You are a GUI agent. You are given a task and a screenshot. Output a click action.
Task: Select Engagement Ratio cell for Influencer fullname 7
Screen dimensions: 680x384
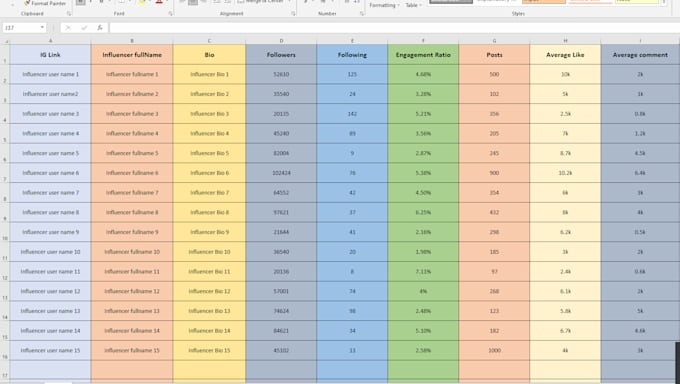click(x=423, y=193)
